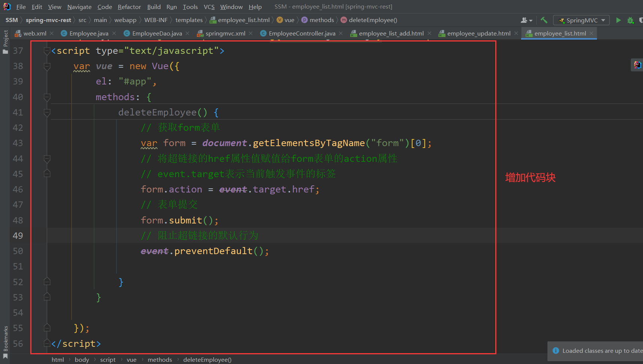The width and height of the screenshot is (643, 364).
Task: Open the Edit menu
Action: pyautogui.click(x=37, y=7)
